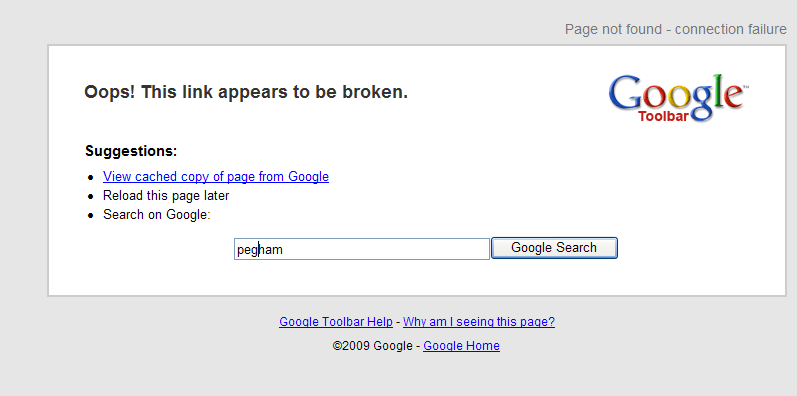Click the Suggestions heading
797x396 pixels.
point(131,151)
